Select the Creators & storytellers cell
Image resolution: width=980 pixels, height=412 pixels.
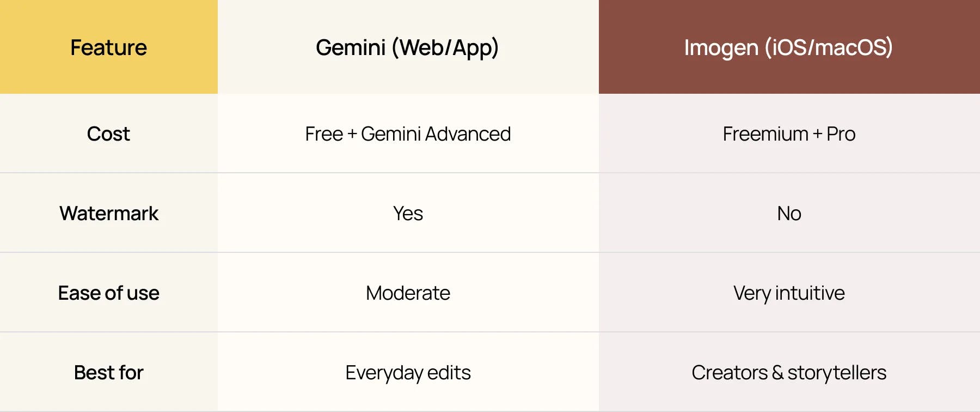[x=789, y=373]
